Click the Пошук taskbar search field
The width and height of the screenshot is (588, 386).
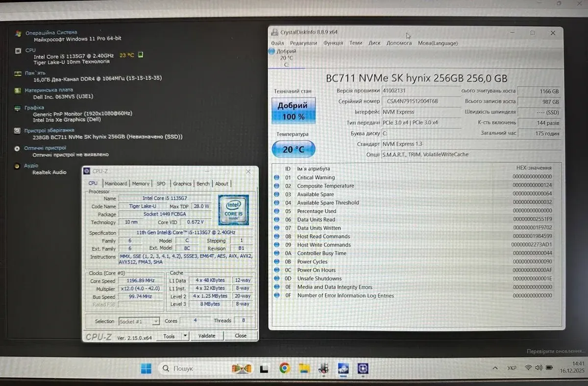click(x=191, y=368)
